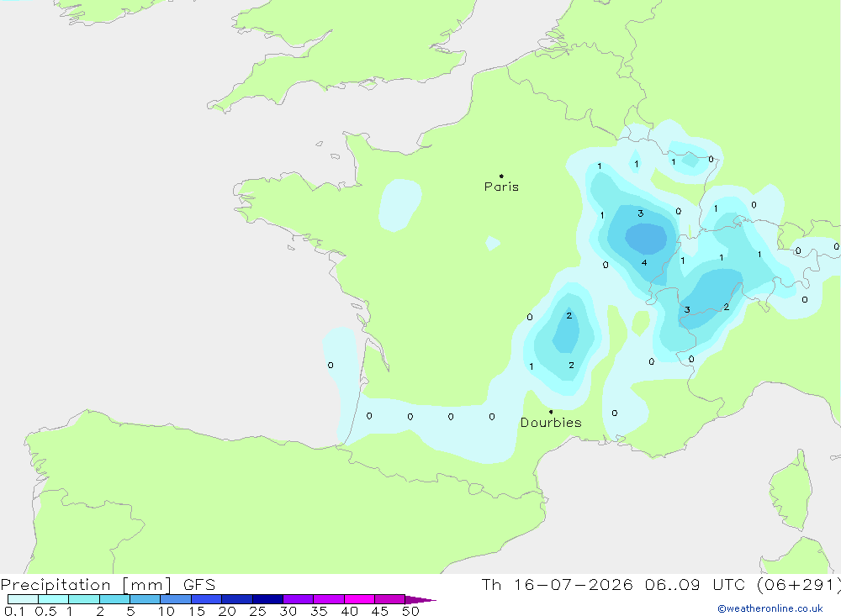Click the 'Precipitation [mm]' title text

tap(86, 585)
